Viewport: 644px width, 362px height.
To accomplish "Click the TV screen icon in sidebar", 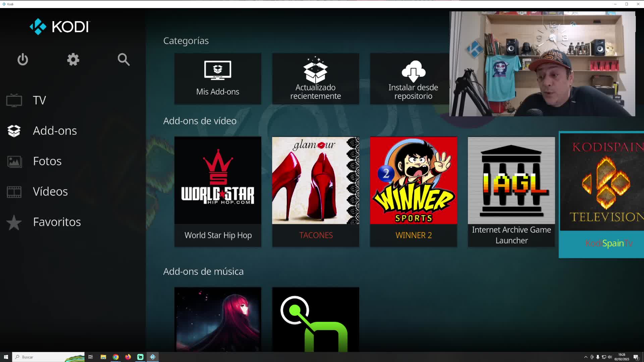I will tap(14, 100).
